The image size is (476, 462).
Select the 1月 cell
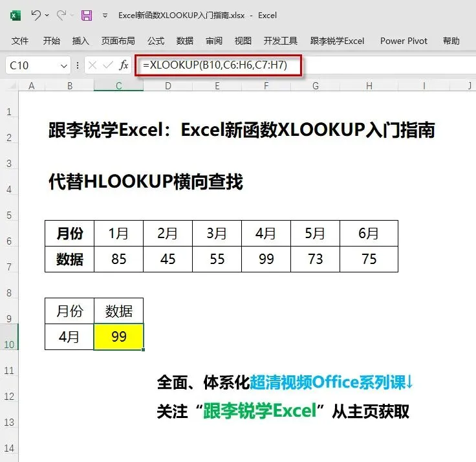pos(119,234)
